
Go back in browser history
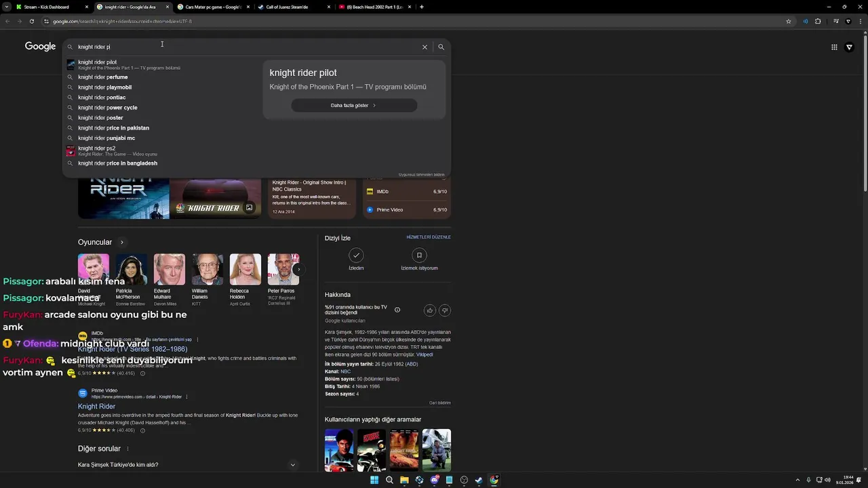(x=7, y=21)
